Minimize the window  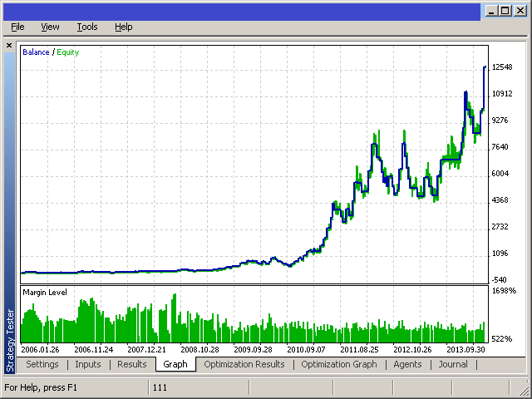(491, 11)
